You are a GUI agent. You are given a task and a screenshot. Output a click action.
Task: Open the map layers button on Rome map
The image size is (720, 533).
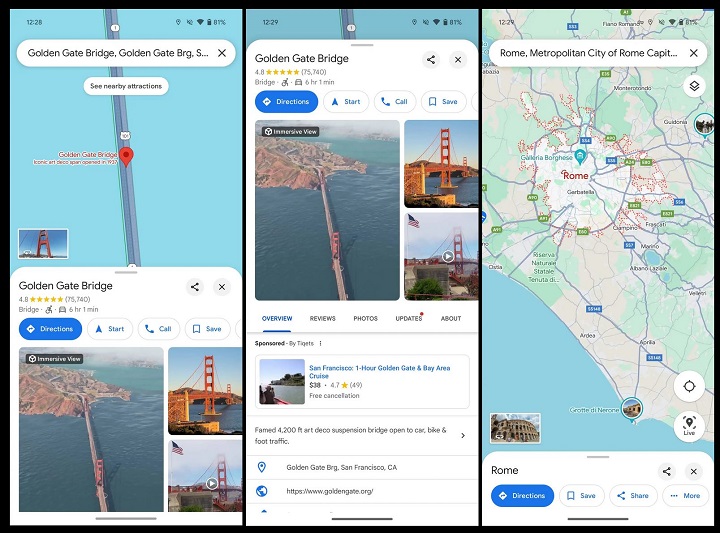(693, 87)
